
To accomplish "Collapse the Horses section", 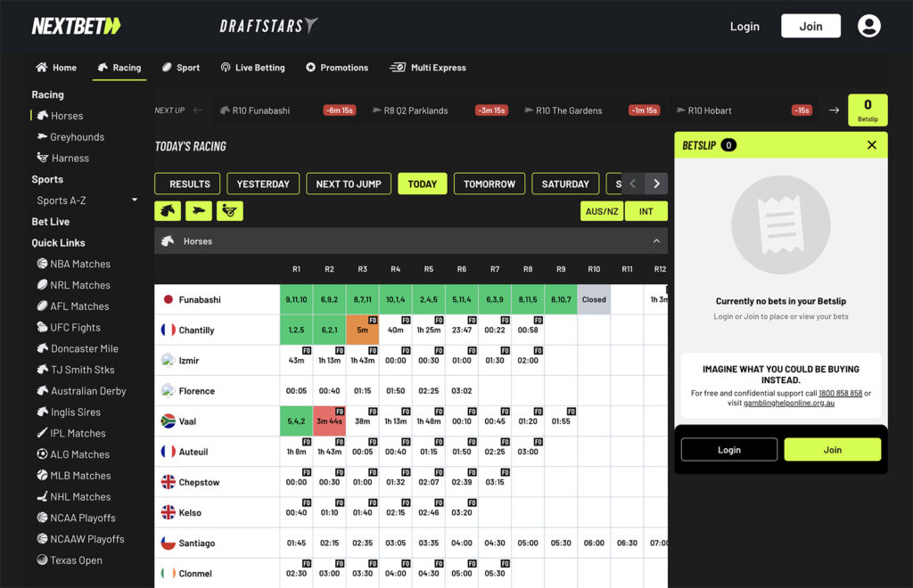I will (656, 241).
